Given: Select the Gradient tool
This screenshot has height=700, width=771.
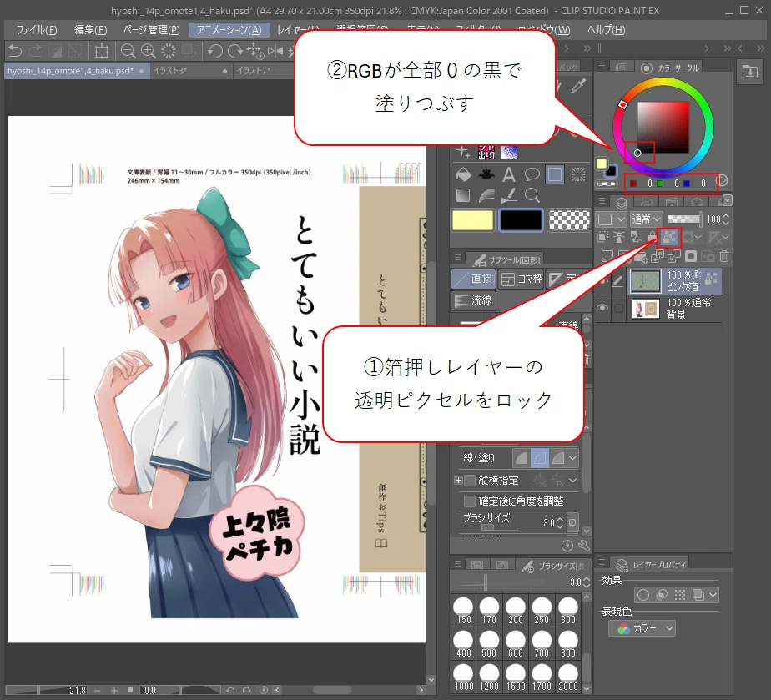Looking at the screenshot, I should [x=463, y=195].
